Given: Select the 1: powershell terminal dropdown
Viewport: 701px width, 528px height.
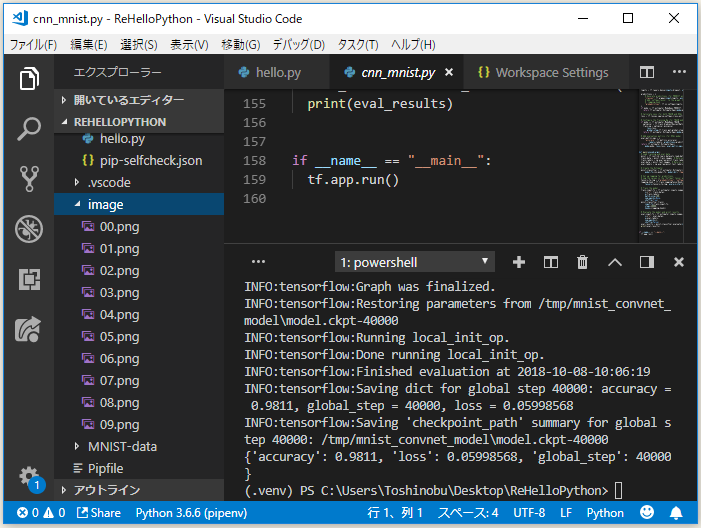Looking at the screenshot, I should (x=414, y=262).
